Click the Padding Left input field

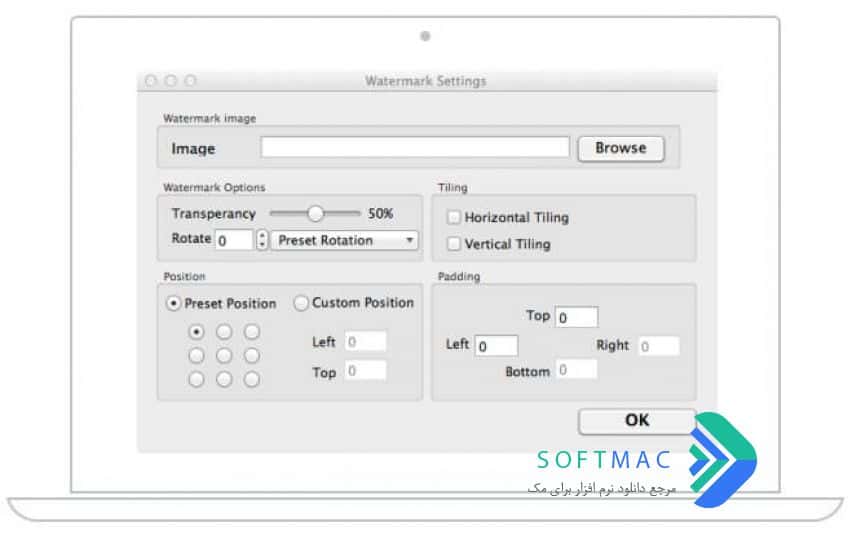(497, 346)
